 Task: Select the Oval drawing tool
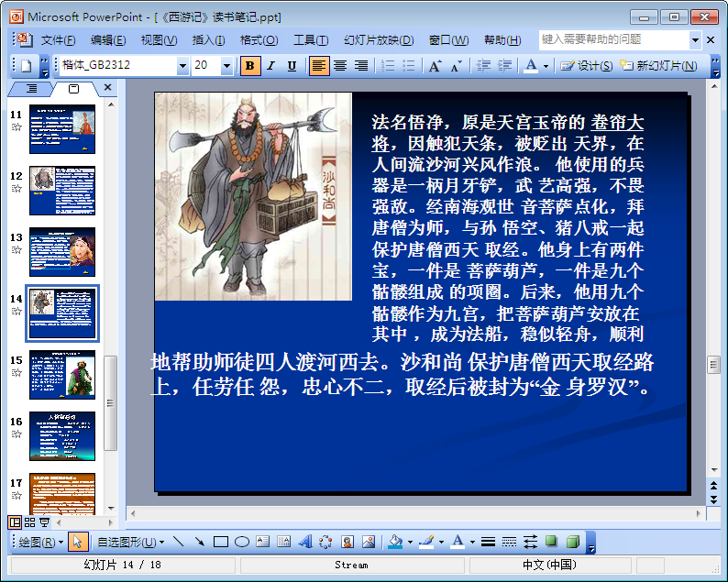pyautogui.click(x=242, y=542)
